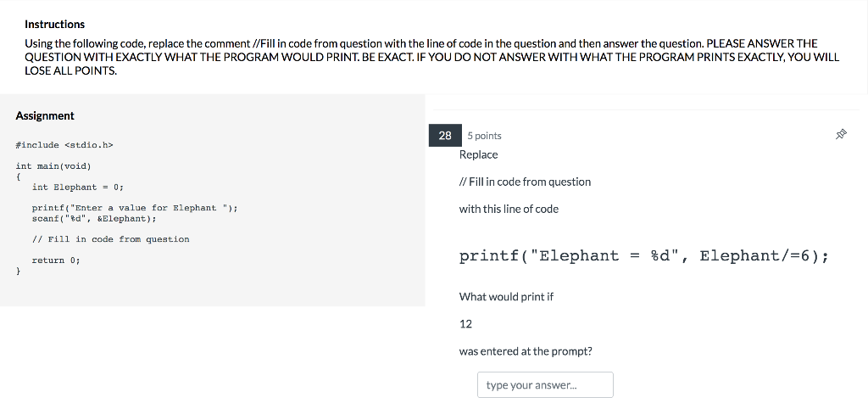This screenshot has width=868, height=420.
Task: Click the Instructions heading
Action: pos(55,25)
